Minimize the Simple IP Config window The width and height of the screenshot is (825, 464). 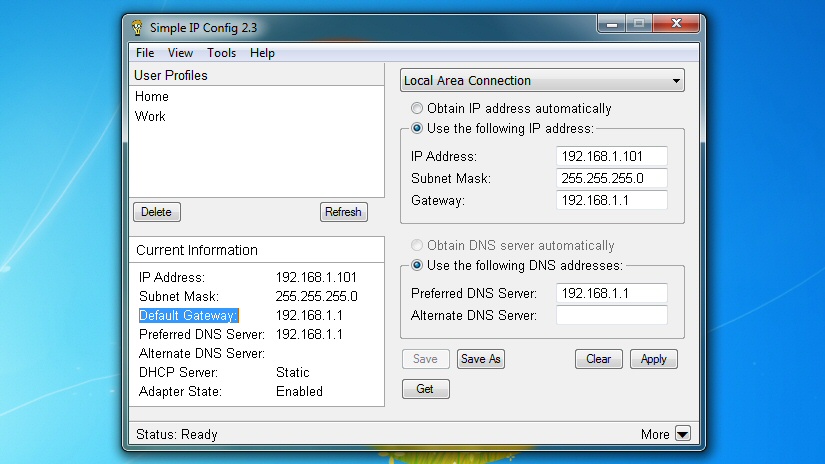click(611, 24)
